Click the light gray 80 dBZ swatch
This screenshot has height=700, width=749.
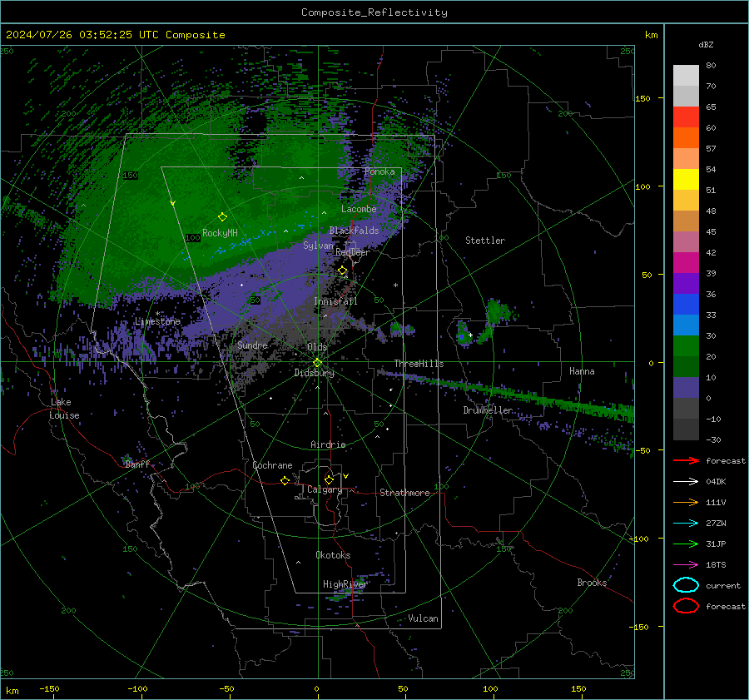(686, 76)
